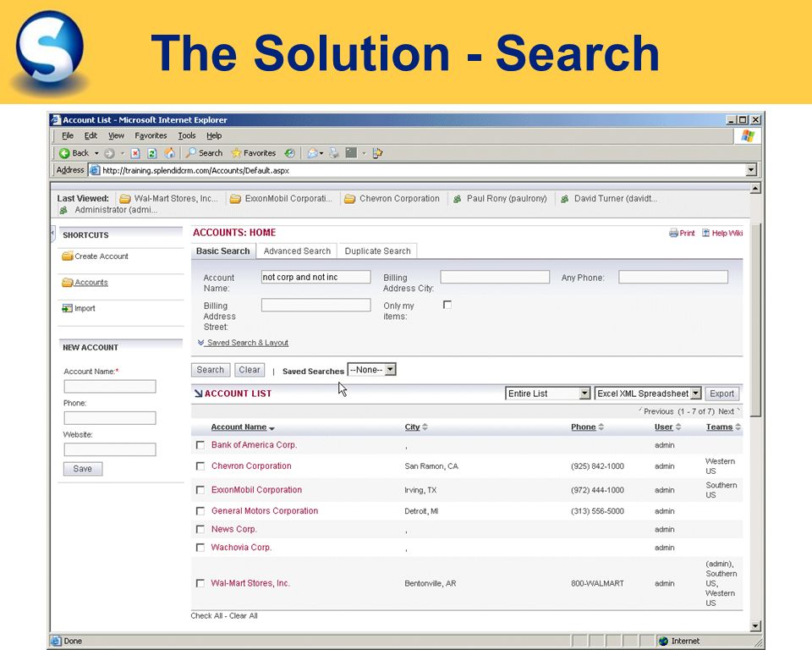The image size is (812, 650).
Task: Sort list by Teams column
Action: (x=719, y=427)
